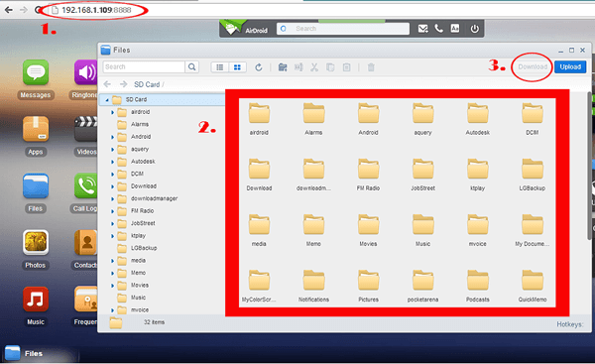Image resolution: width=595 pixels, height=364 pixels.
Task: Select the Podcasts folder in grid
Action: click(478, 287)
